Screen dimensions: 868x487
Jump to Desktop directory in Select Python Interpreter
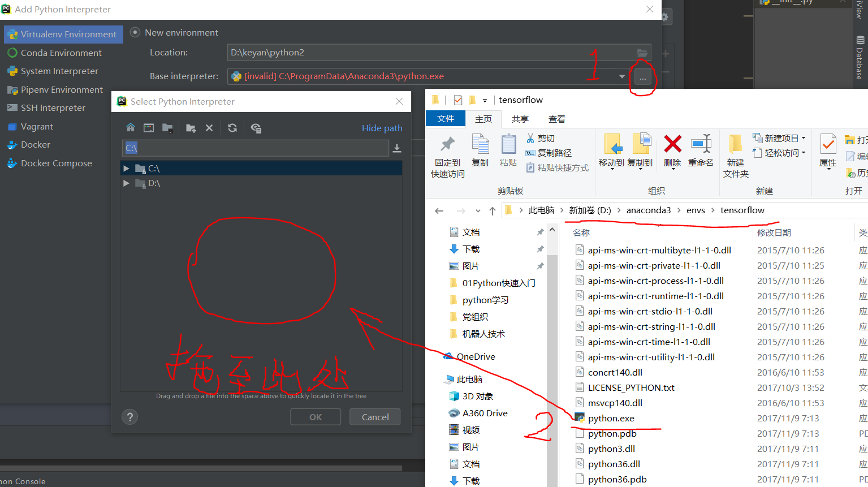149,128
